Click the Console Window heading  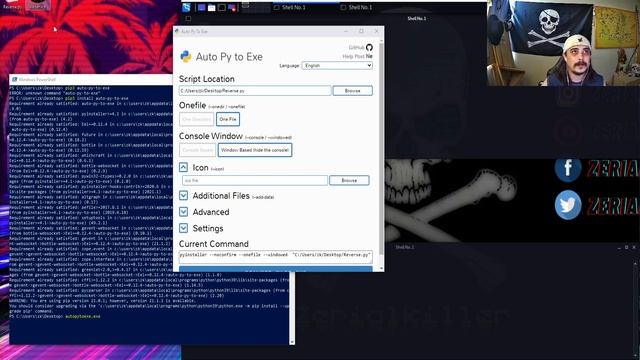[211, 136]
